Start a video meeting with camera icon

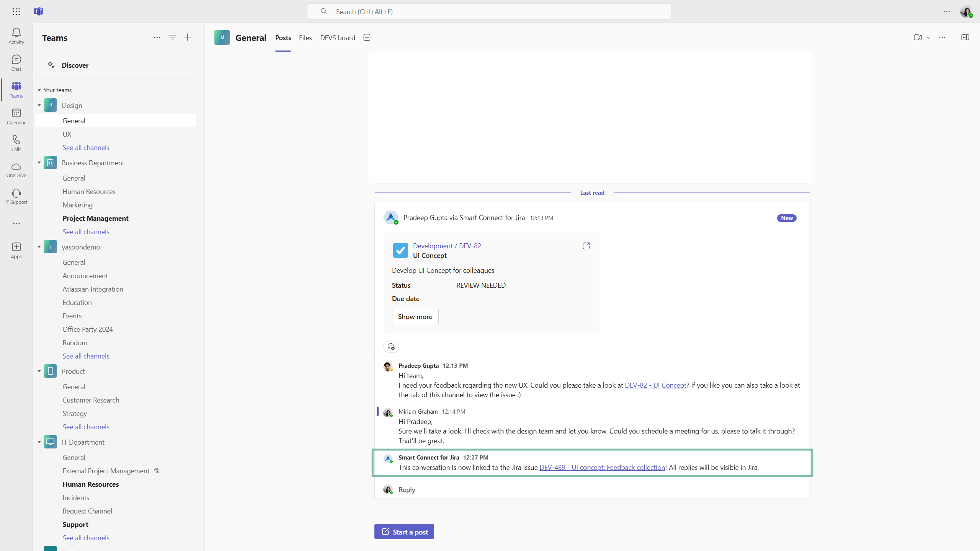pyautogui.click(x=917, y=37)
